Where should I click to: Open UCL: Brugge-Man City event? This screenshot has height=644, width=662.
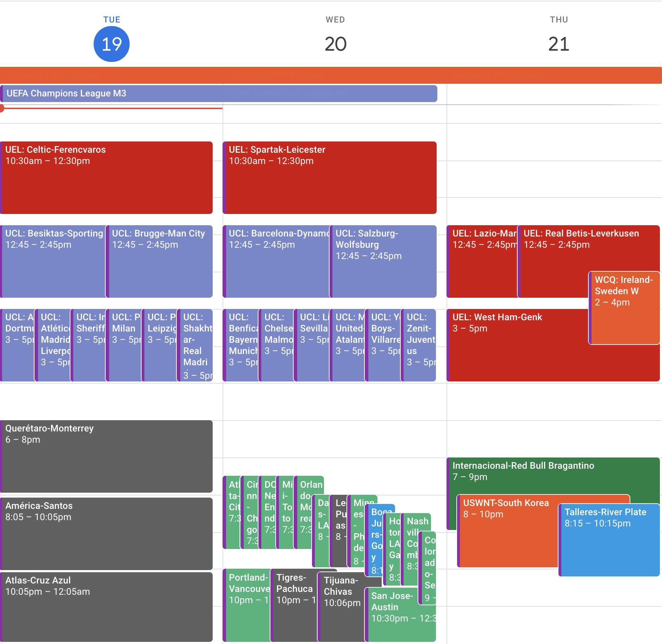click(159, 261)
